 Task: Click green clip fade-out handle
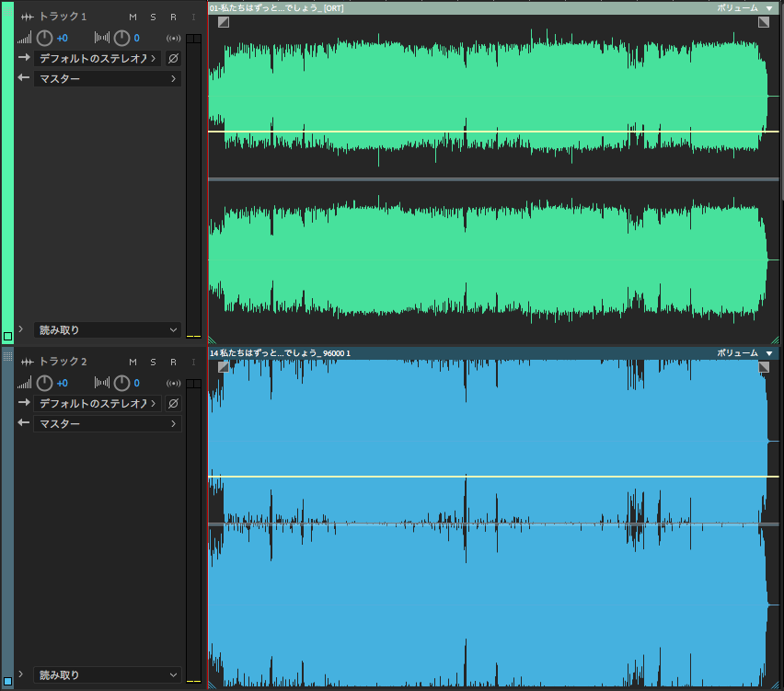click(764, 22)
